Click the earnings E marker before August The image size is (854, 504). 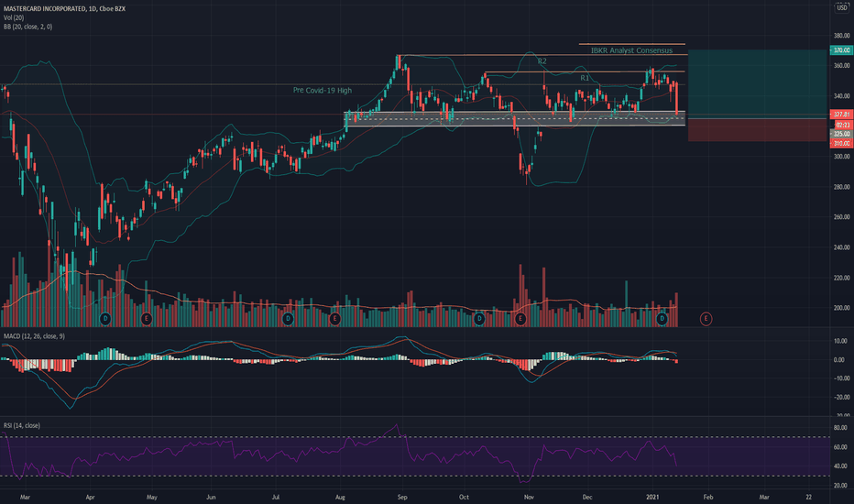click(x=335, y=319)
